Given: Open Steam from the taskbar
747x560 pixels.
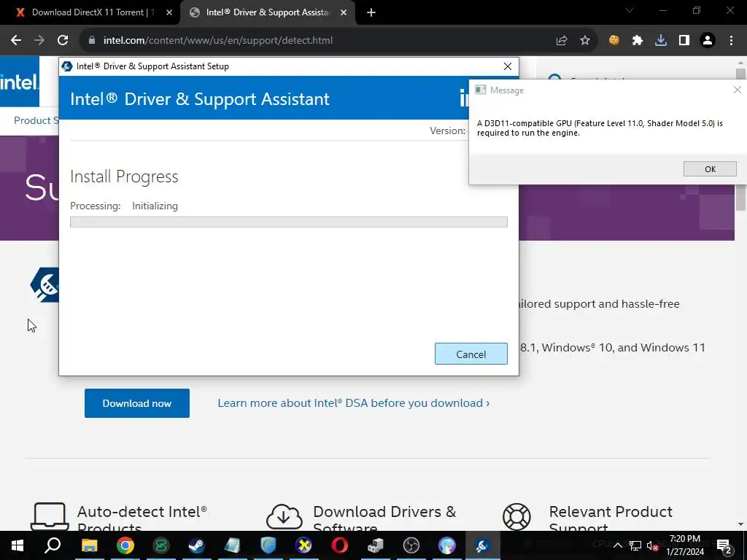Looking at the screenshot, I should pyautogui.click(x=197, y=545).
